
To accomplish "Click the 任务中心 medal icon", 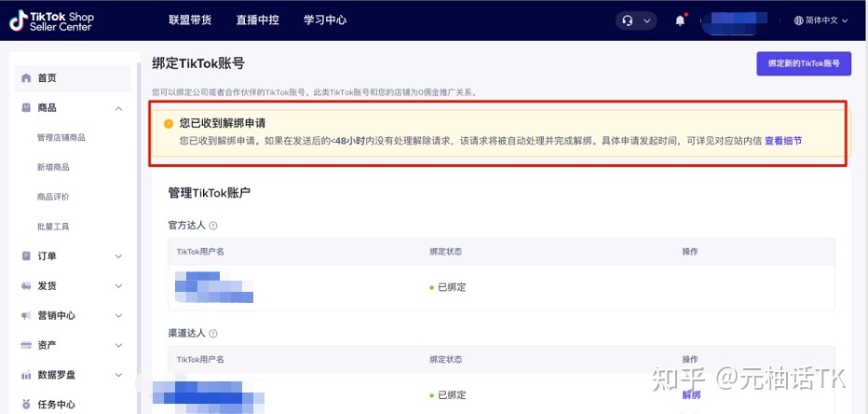I will pyautogui.click(x=26, y=404).
